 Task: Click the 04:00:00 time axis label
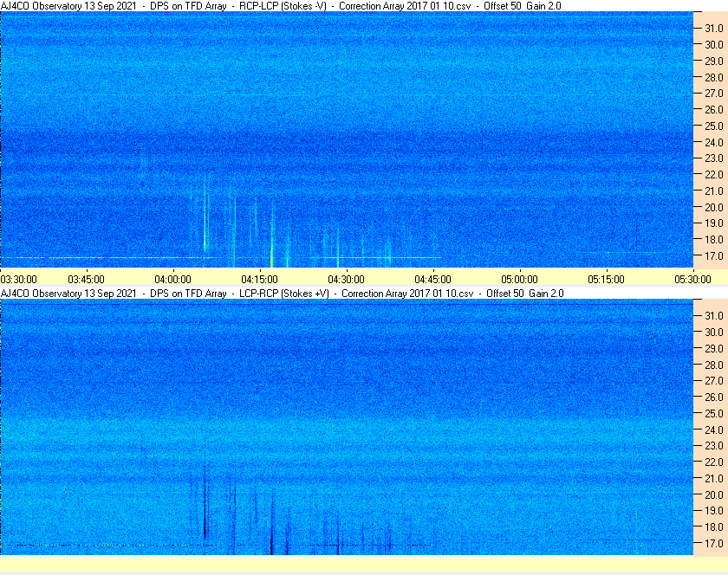click(x=172, y=280)
